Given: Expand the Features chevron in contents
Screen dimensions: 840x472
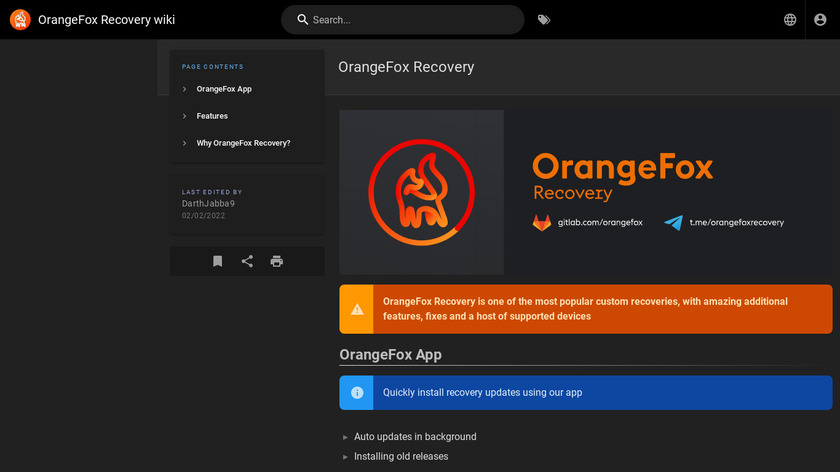Looking at the screenshot, I should click(185, 116).
